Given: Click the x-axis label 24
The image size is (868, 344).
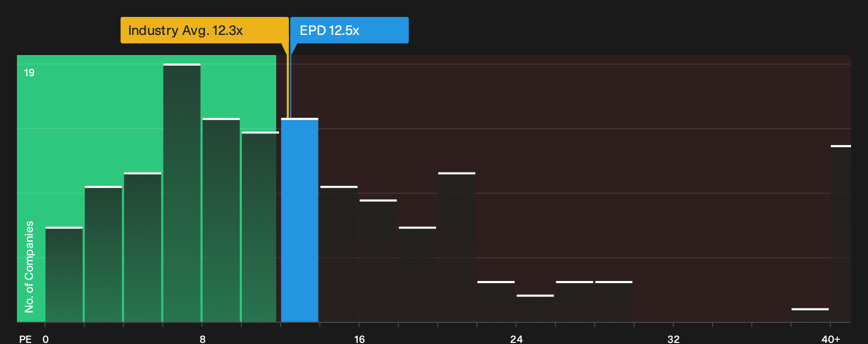Looking at the screenshot, I should 517,339.
